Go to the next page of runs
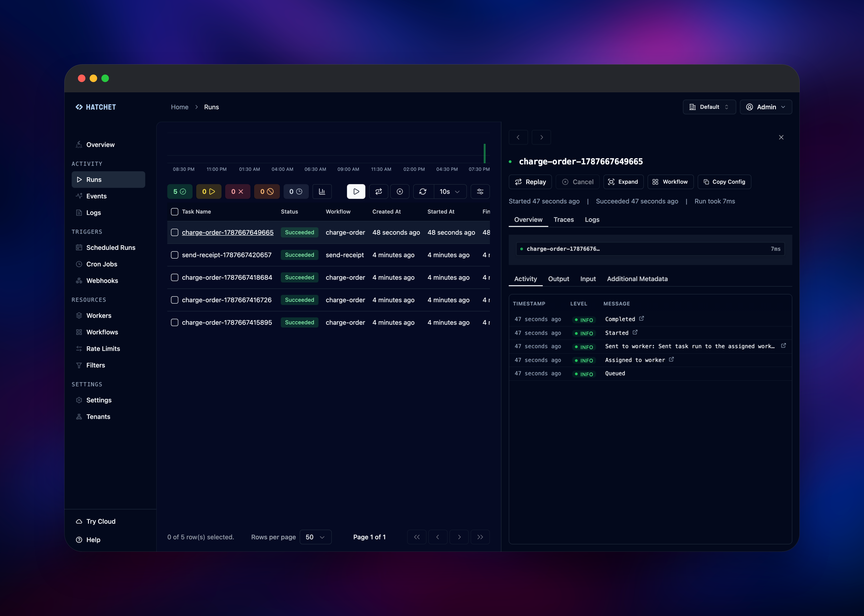864x616 pixels. click(x=459, y=537)
